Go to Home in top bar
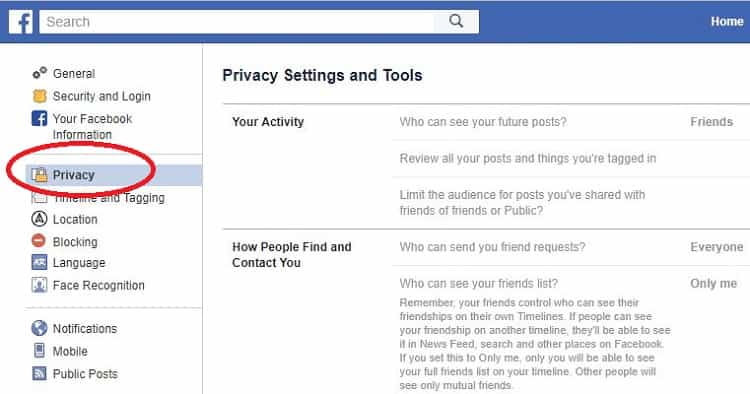This screenshot has width=750, height=394. tap(727, 22)
